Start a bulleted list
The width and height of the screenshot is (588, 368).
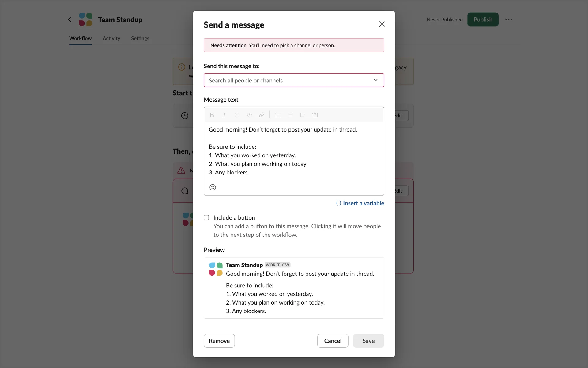coord(290,115)
